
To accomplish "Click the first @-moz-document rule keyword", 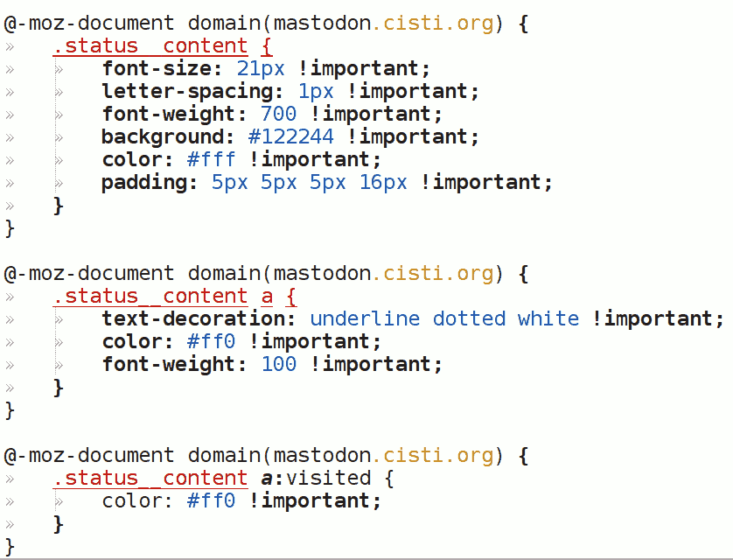I will point(88,23).
